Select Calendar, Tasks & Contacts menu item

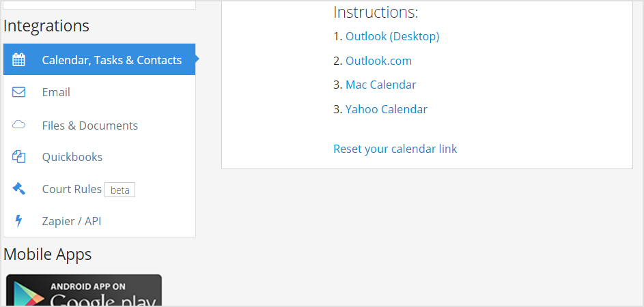click(x=112, y=60)
